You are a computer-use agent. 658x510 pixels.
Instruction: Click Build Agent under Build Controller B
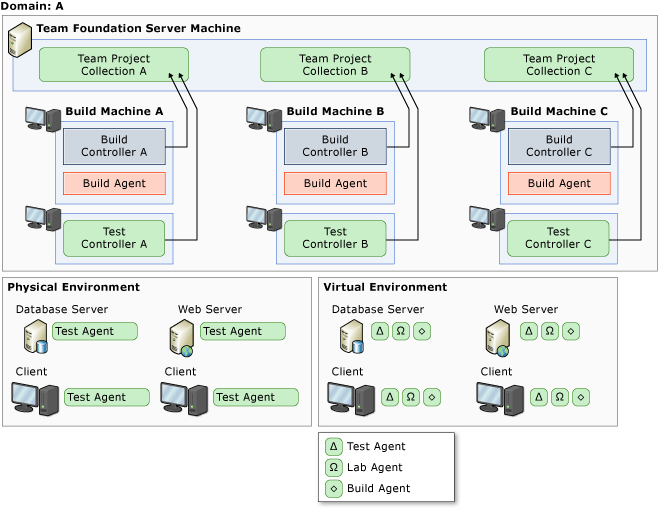tap(335, 183)
